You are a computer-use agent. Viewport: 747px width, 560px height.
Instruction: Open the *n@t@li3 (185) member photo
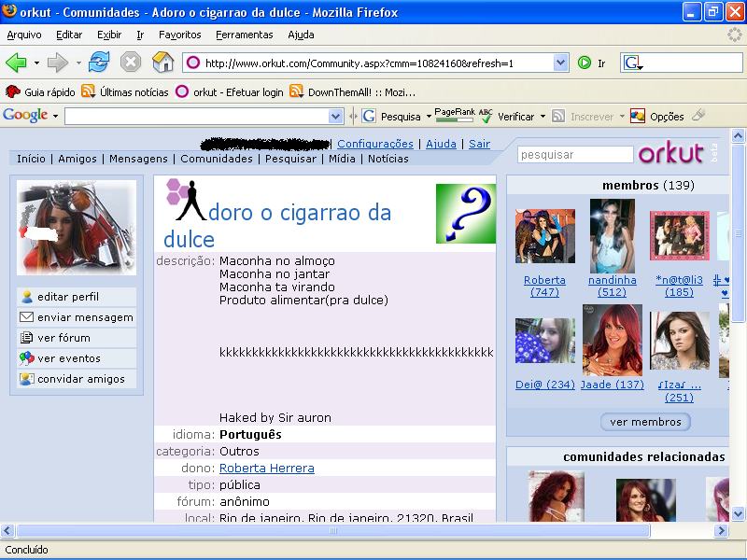(680, 236)
